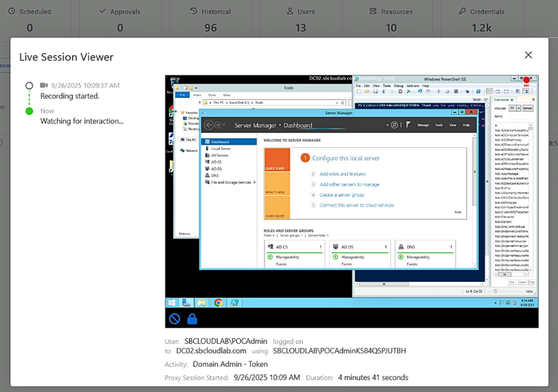This screenshot has height=392, width=558.
Task: Click Connect this server to cloud services
Action: [356, 205]
